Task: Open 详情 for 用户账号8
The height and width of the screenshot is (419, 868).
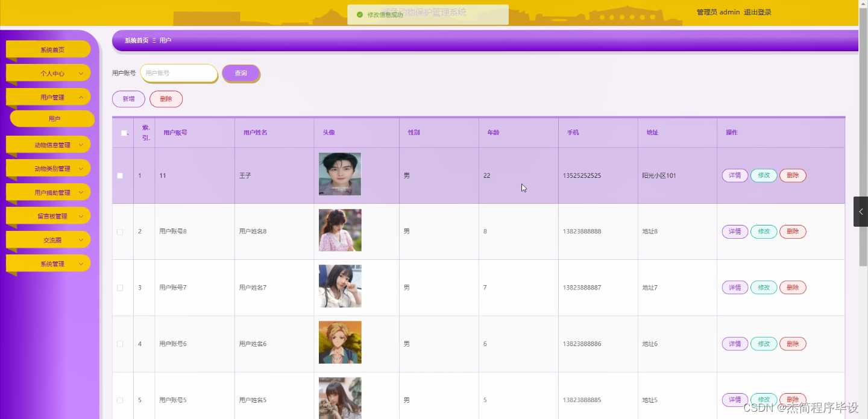Action: tap(735, 232)
